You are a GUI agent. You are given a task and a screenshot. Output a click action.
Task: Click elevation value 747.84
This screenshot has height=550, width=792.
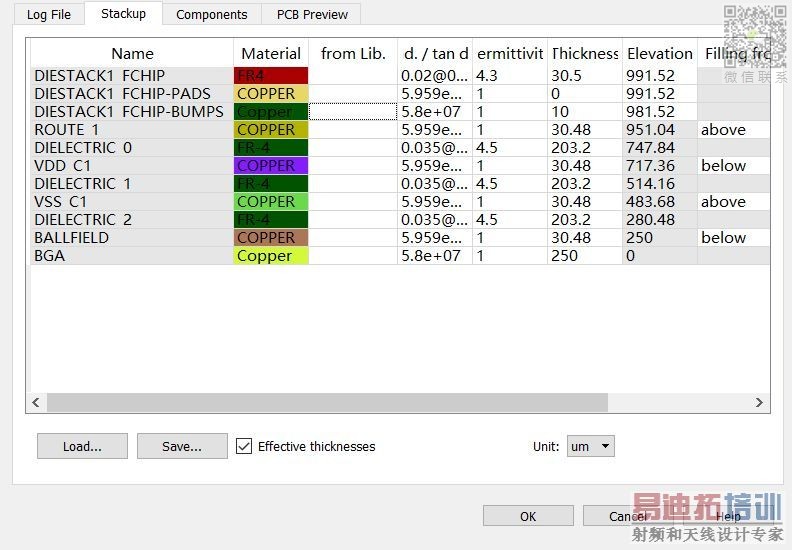pyautogui.click(x=650, y=147)
